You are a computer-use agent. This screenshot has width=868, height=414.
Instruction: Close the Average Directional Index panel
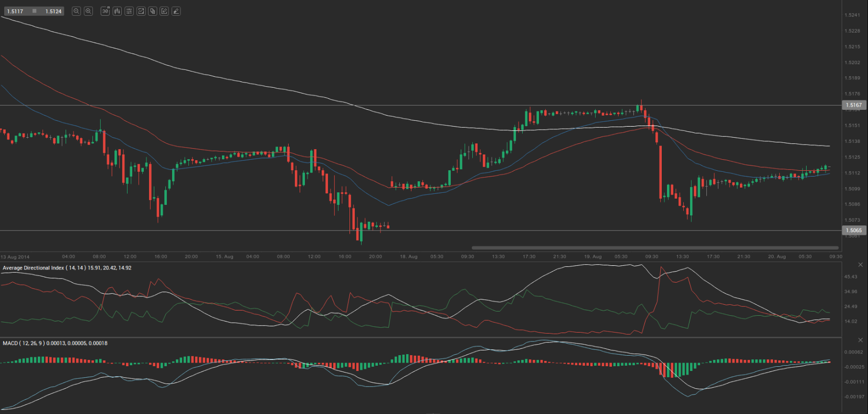(x=860, y=265)
